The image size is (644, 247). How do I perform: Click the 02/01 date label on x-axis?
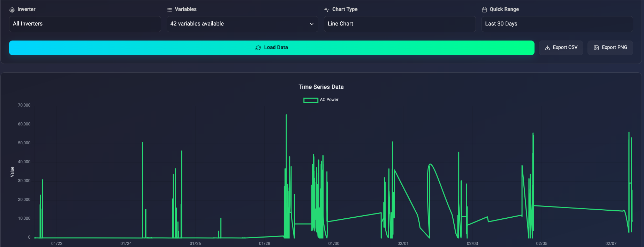[403, 244]
